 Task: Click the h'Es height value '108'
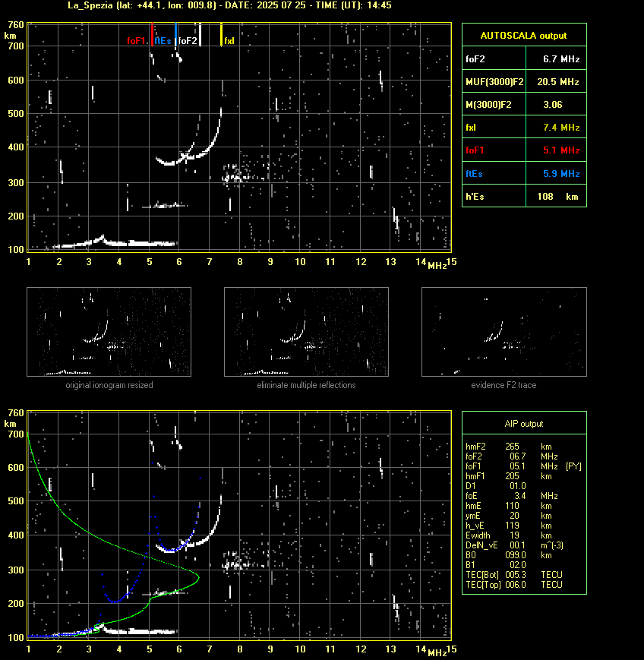(545, 197)
